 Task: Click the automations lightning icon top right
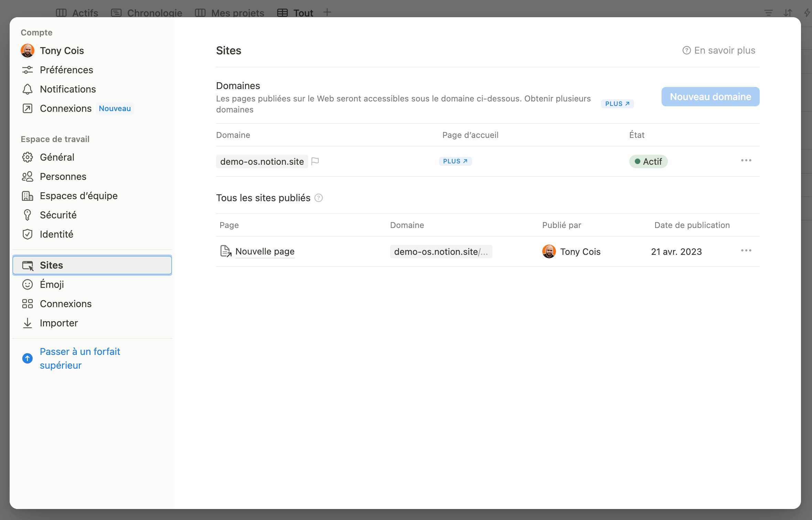[807, 13]
